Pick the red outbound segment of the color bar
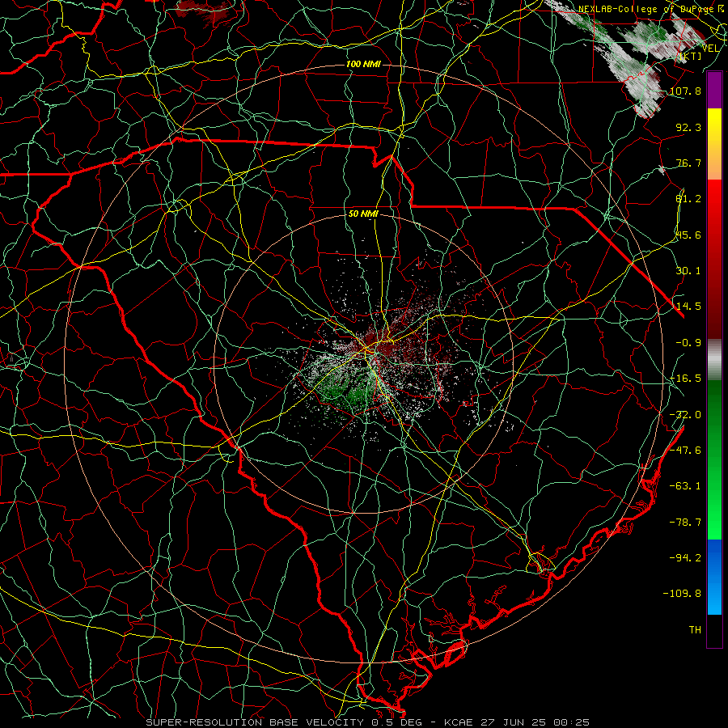The height and width of the screenshot is (728, 728). pos(714,259)
